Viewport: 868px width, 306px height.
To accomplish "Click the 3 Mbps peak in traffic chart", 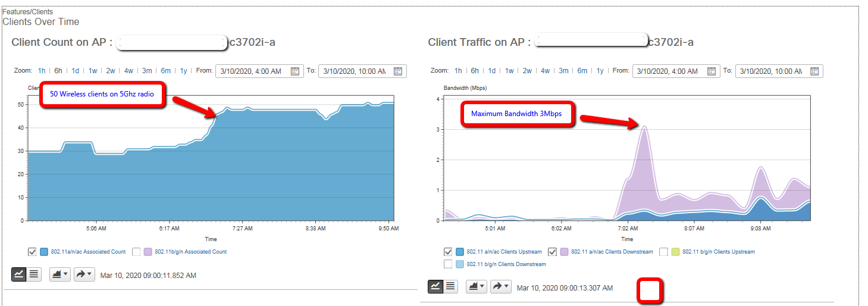I will (x=644, y=126).
